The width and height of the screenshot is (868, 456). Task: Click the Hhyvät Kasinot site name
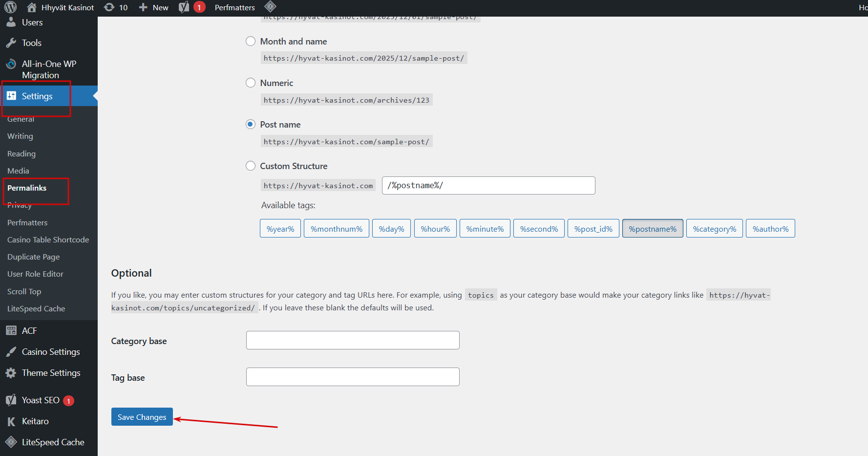pyautogui.click(x=68, y=7)
